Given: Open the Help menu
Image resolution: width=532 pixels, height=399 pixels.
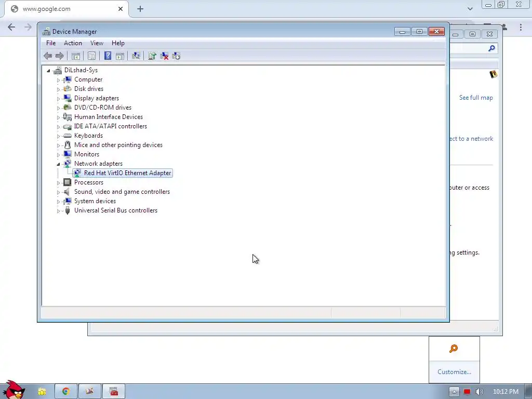Looking at the screenshot, I should point(118,43).
